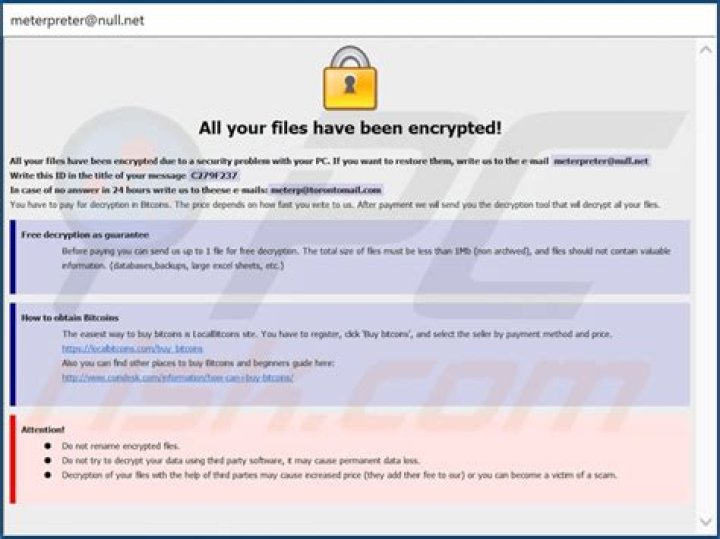This screenshot has height=539, width=720.
Task: Click the "How to obtain Bitcoins" header
Action: point(65,318)
